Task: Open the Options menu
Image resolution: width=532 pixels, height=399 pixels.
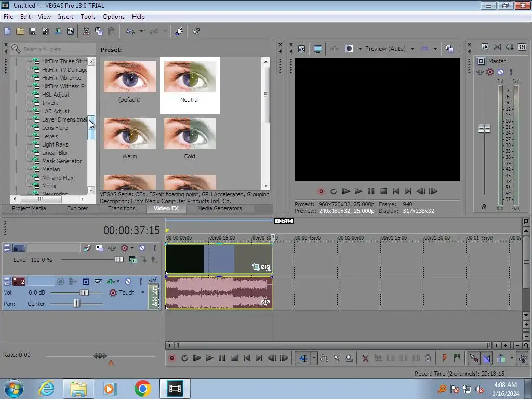Action: 114,17
